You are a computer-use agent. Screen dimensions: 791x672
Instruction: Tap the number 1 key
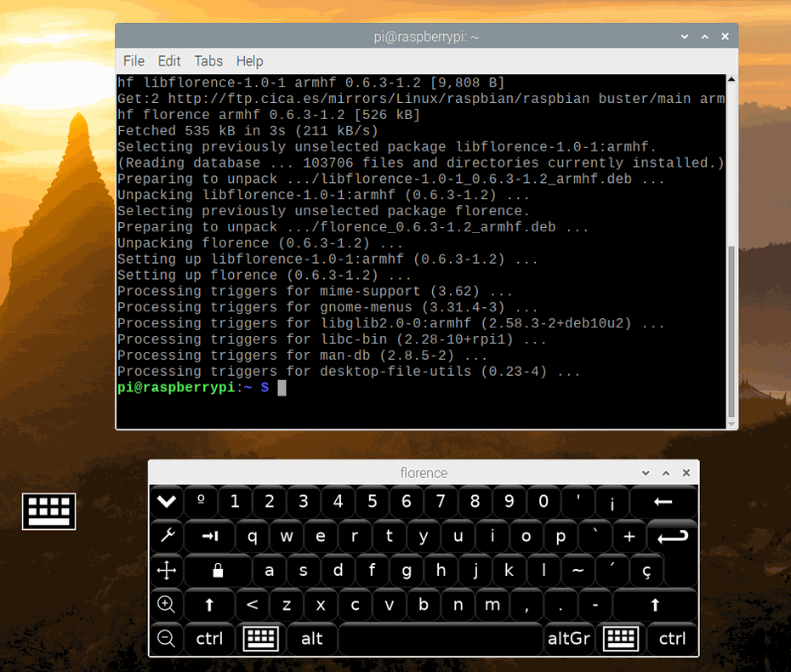[235, 502]
